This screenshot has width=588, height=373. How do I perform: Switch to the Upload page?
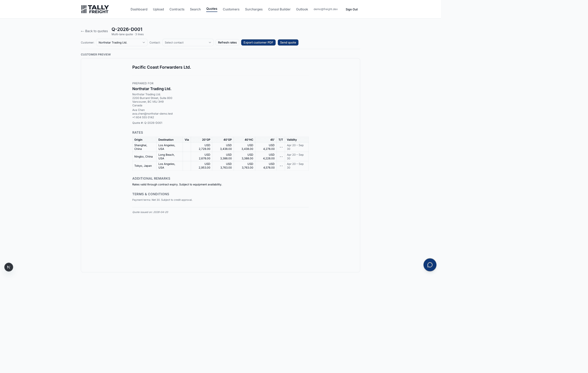[158, 10]
